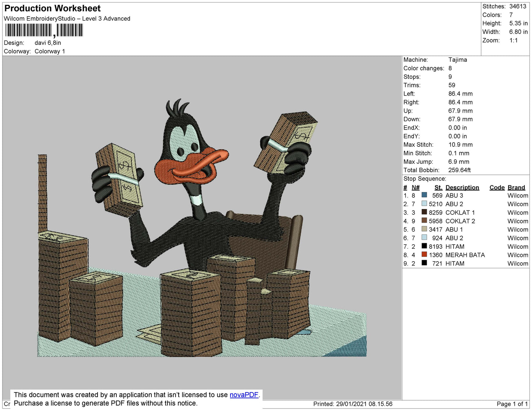Select the Colors value 7
This screenshot has width=532, height=411.
point(511,15)
